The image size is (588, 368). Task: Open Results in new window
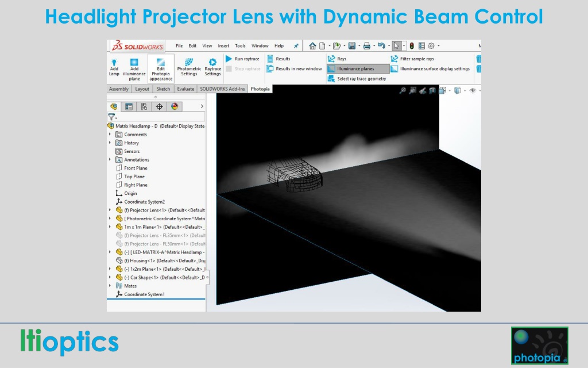[295, 69]
